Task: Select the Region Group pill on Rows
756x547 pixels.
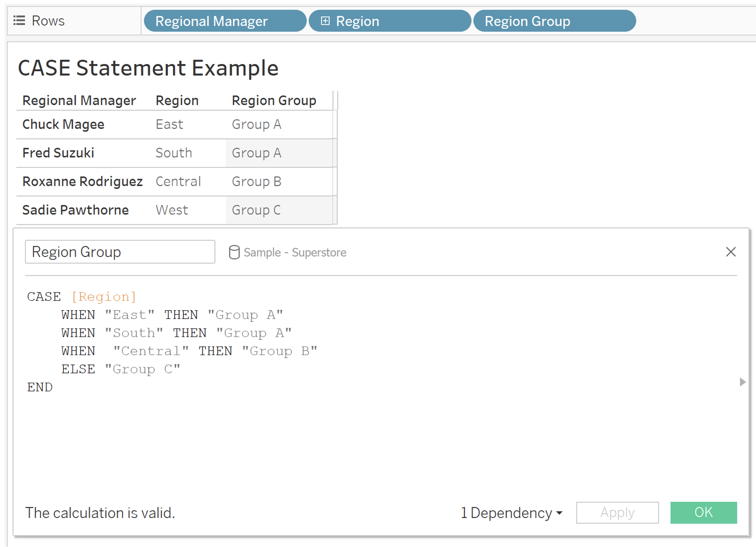Action: click(x=555, y=21)
